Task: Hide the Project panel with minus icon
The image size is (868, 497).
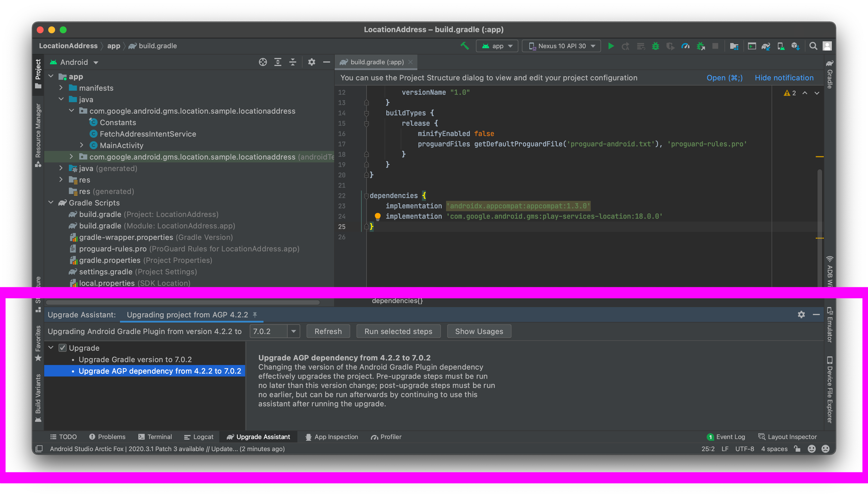Action: pos(326,62)
